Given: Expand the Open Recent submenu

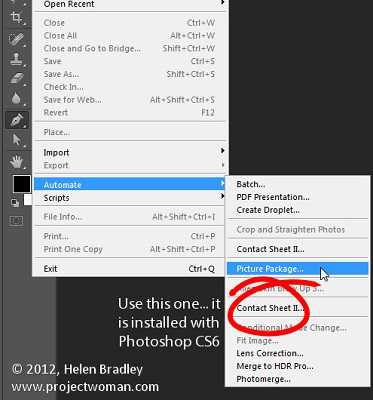Looking at the screenshot, I should (131, 4).
